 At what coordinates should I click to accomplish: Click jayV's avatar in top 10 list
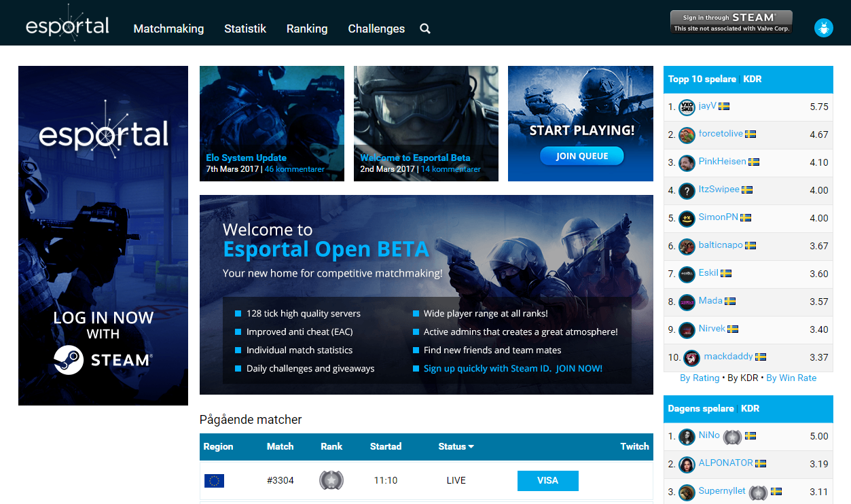pos(687,107)
